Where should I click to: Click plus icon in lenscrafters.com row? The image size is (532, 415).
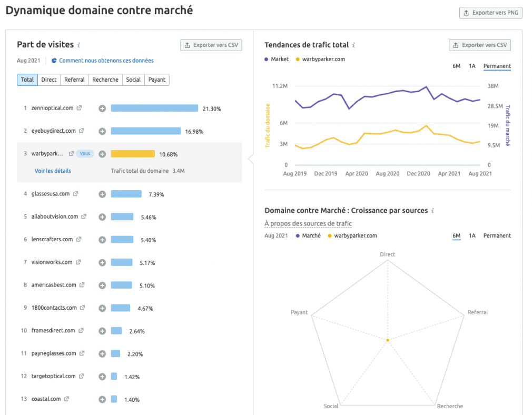click(102, 240)
